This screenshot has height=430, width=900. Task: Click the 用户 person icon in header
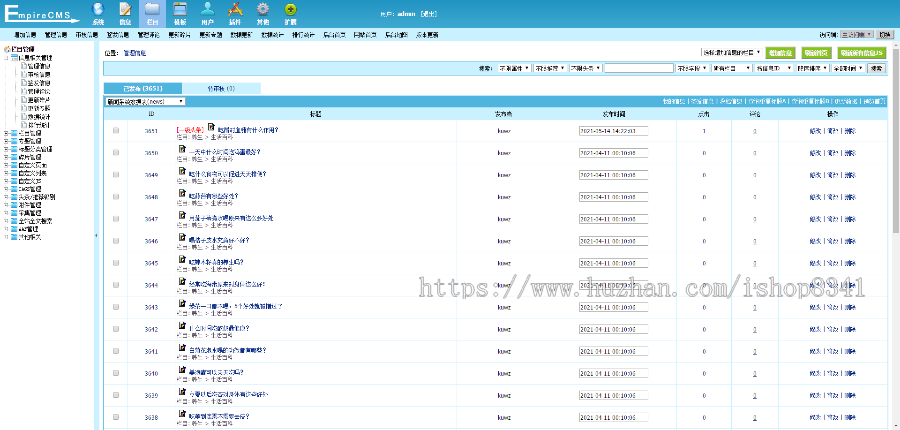[x=207, y=12]
